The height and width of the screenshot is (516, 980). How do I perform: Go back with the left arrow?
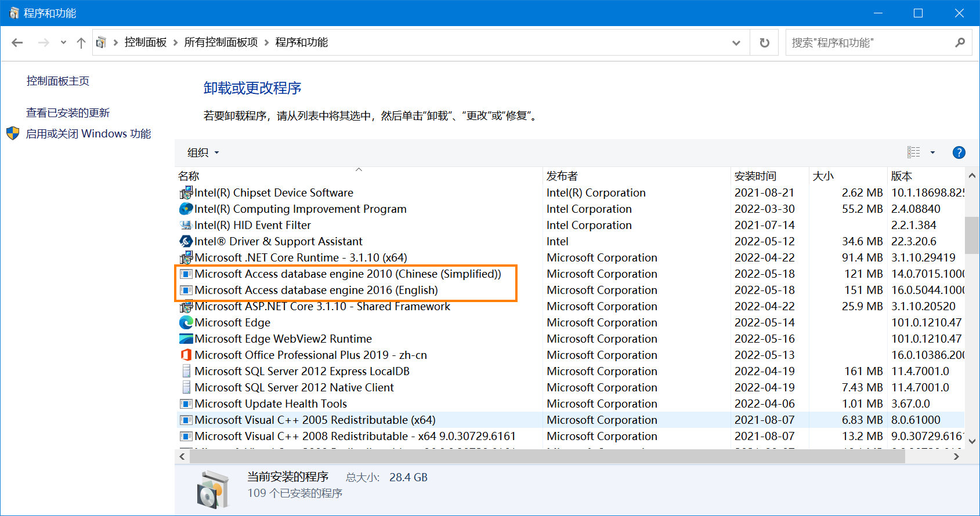[x=17, y=42]
